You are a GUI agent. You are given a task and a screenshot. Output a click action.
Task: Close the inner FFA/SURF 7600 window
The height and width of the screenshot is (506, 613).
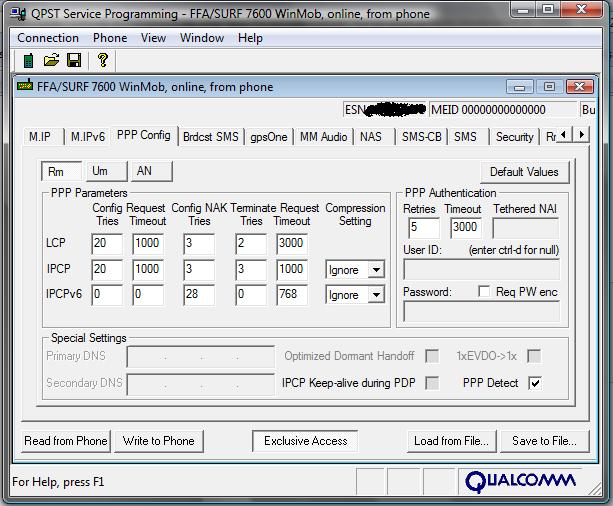point(580,87)
